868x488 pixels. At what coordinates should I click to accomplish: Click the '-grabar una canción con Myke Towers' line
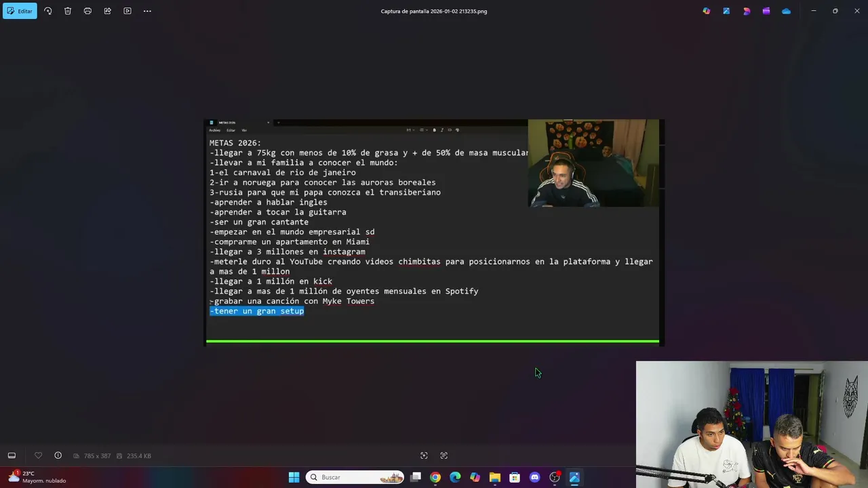[x=292, y=301]
